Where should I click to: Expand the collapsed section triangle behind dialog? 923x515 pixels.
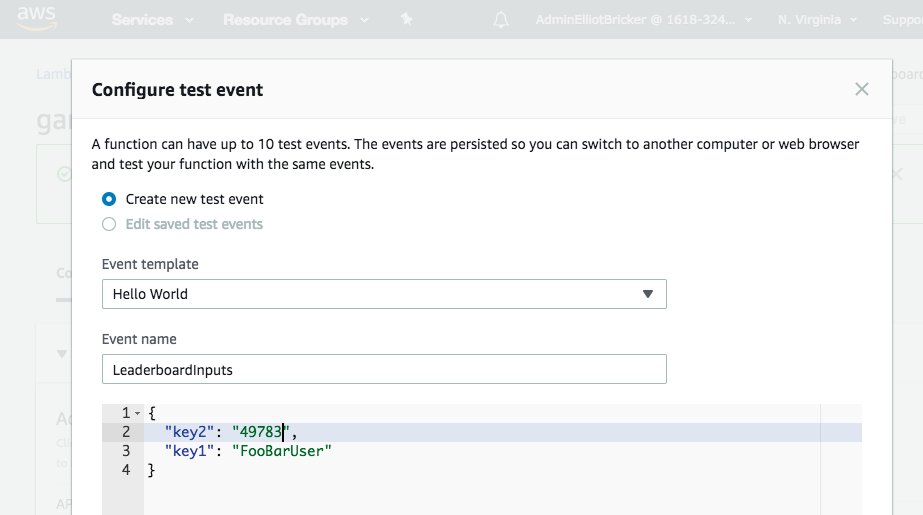pos(62,354)
